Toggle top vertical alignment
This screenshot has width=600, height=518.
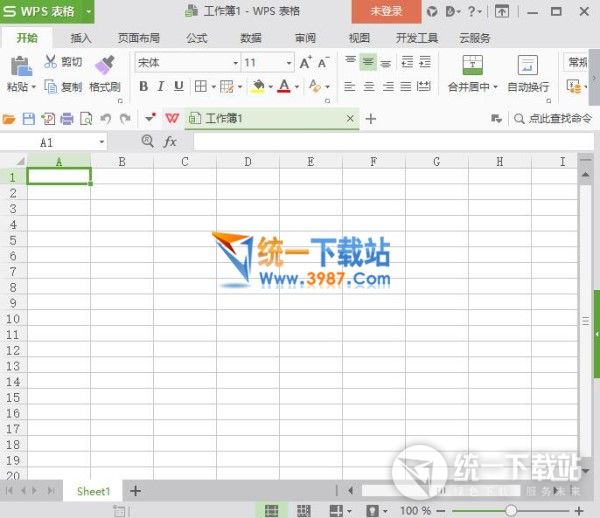(351, 61)
